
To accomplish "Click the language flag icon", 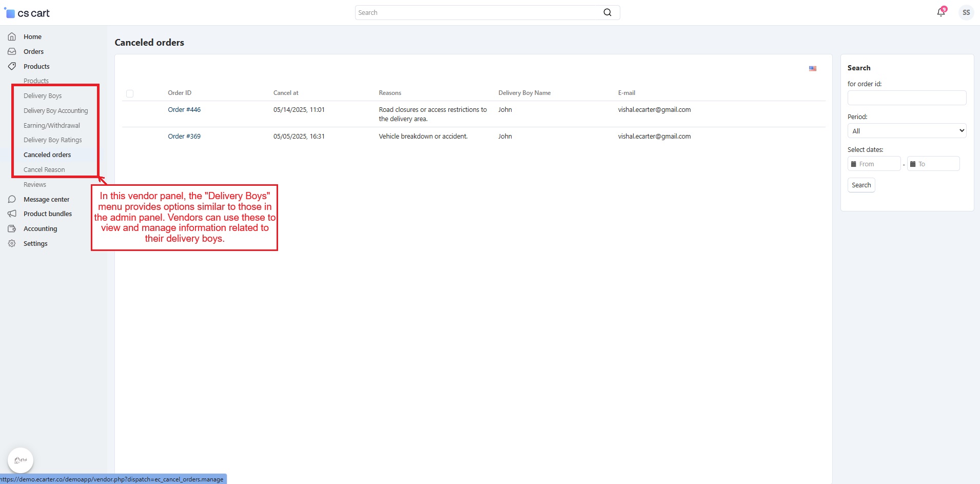I will [812, 68].
